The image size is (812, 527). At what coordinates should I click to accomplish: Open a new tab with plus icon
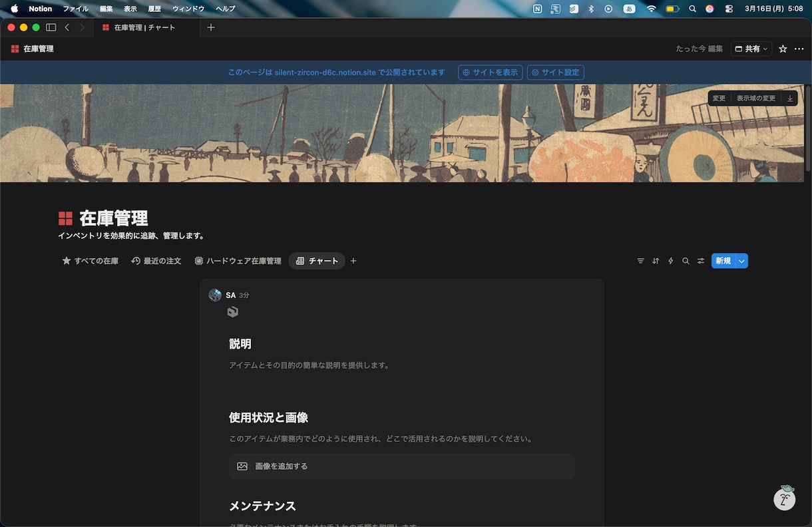click(x=211, y=27)
